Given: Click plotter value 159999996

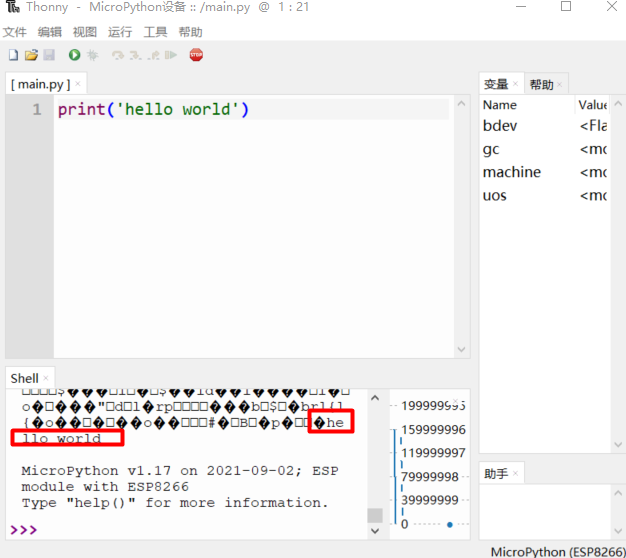Looking at the screenshot, I should pyautogui.click(x=433, y=429).
